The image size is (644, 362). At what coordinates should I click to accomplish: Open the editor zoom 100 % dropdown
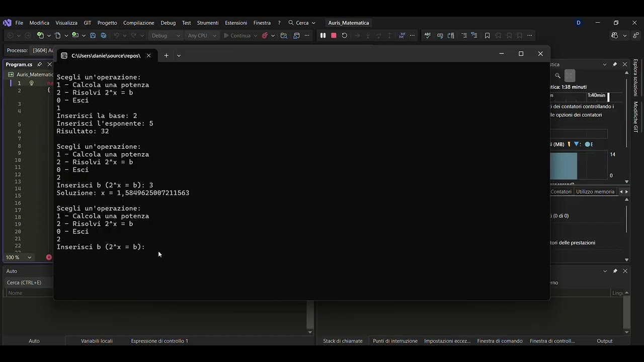(x=19, y=257)
